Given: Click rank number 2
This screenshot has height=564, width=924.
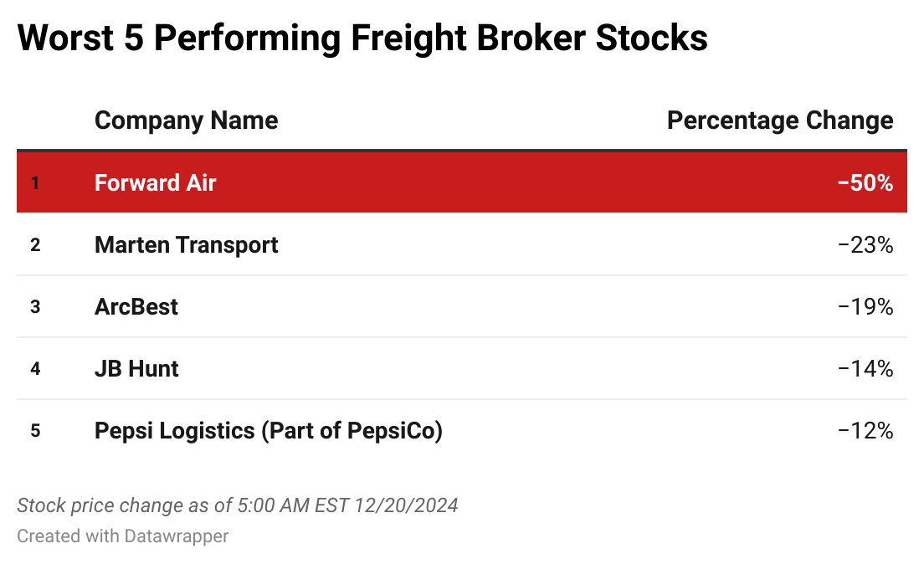Looking at the screenshot, I should tap(35, 245).
